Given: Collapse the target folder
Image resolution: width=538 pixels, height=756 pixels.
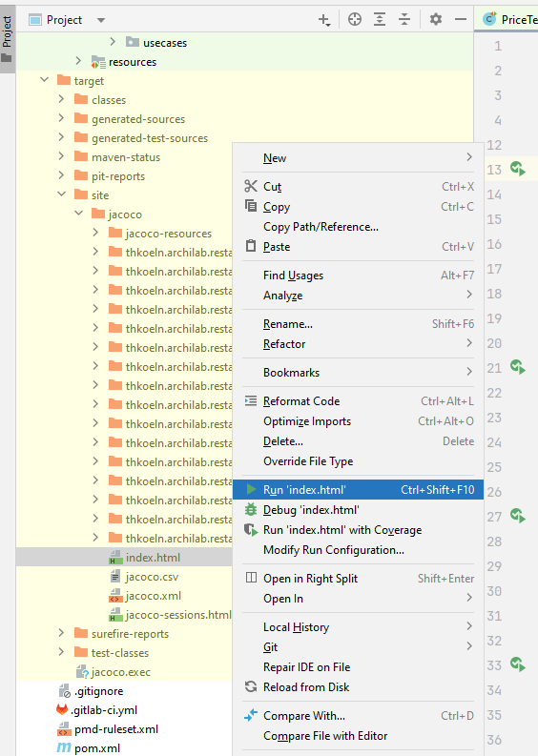Looking at the screenshot, I should coord(45,80).
